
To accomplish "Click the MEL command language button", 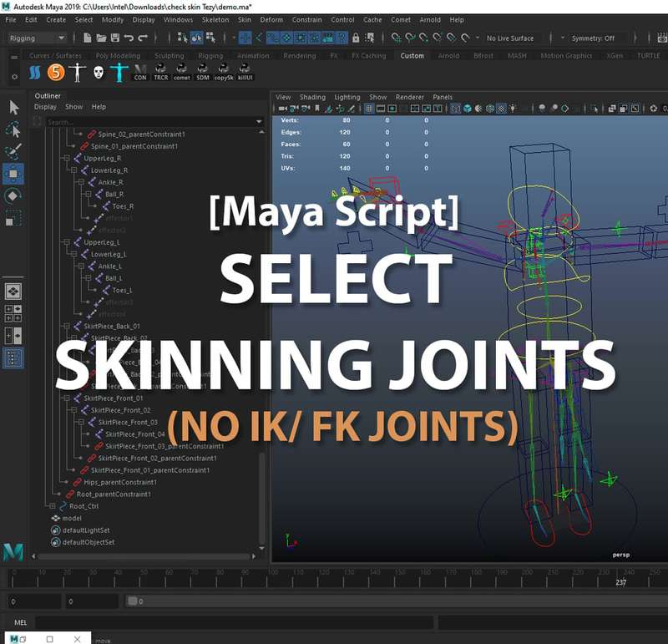I will [20, 622].
